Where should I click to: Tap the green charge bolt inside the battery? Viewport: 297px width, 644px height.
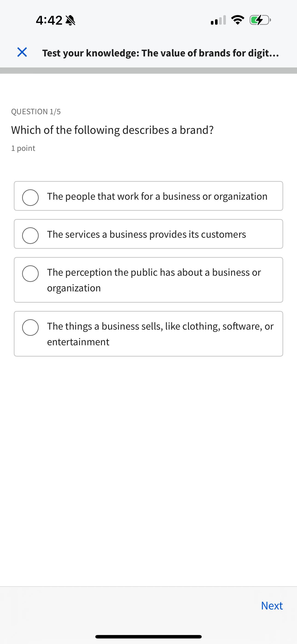click(259, 20)
